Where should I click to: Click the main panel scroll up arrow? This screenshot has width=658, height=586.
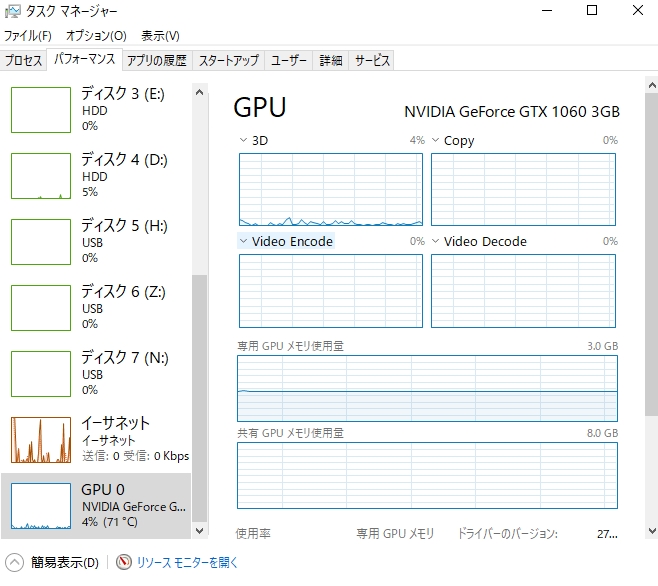[652, 85]
